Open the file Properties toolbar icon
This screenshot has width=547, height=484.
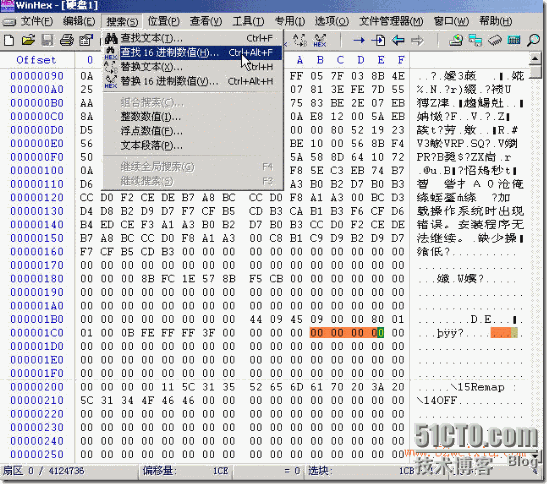point(86,40)
